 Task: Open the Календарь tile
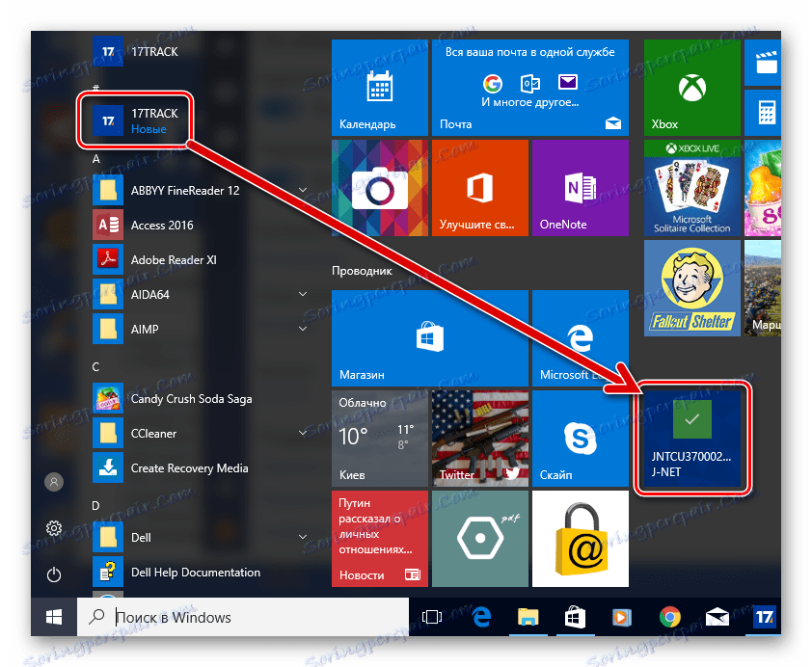379,88
